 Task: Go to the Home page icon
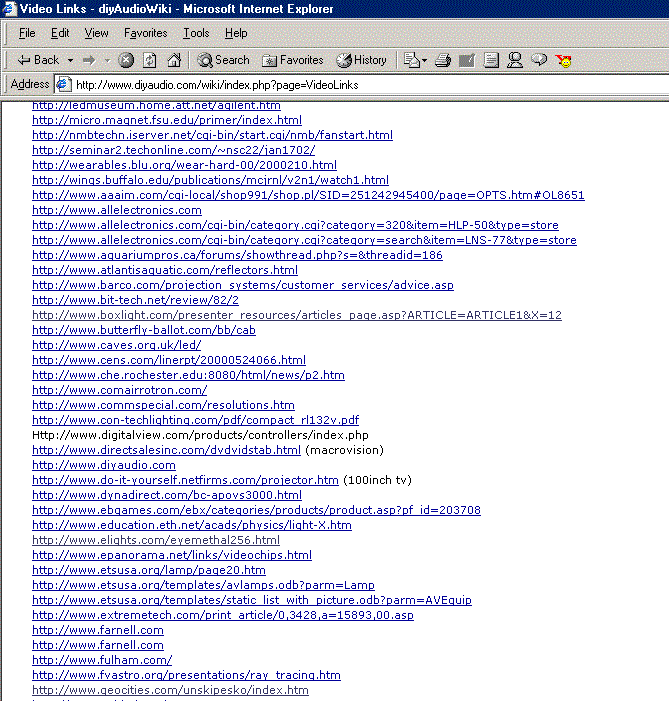[x=174, y=60]
